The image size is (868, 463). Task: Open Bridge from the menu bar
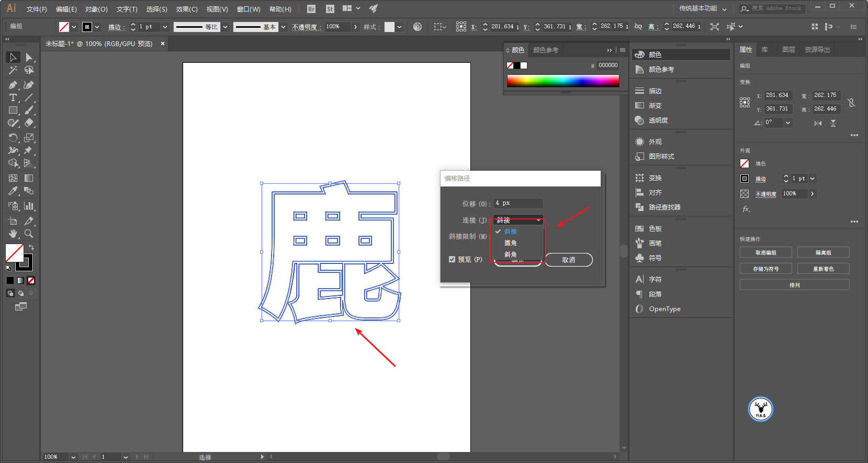click(x=311, y=9)
